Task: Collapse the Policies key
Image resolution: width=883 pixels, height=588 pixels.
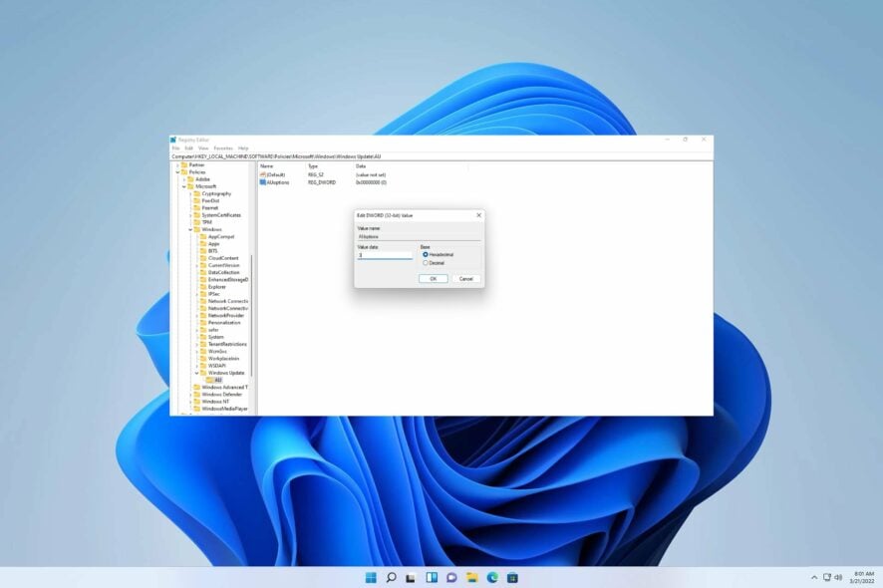Action: pyautogui.click(x=178, y=172)
